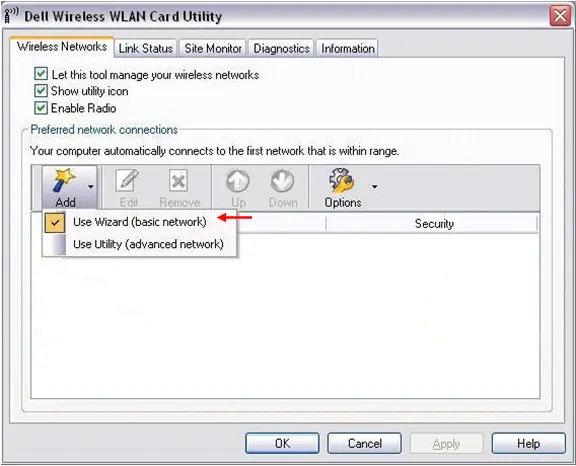Click the checkmark icon beside Use Wizard

[x=55, y=223]
